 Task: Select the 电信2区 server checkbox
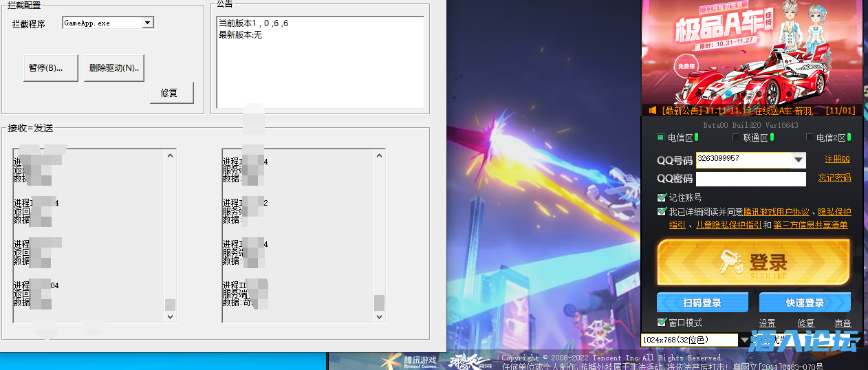(x=810, y=138)
